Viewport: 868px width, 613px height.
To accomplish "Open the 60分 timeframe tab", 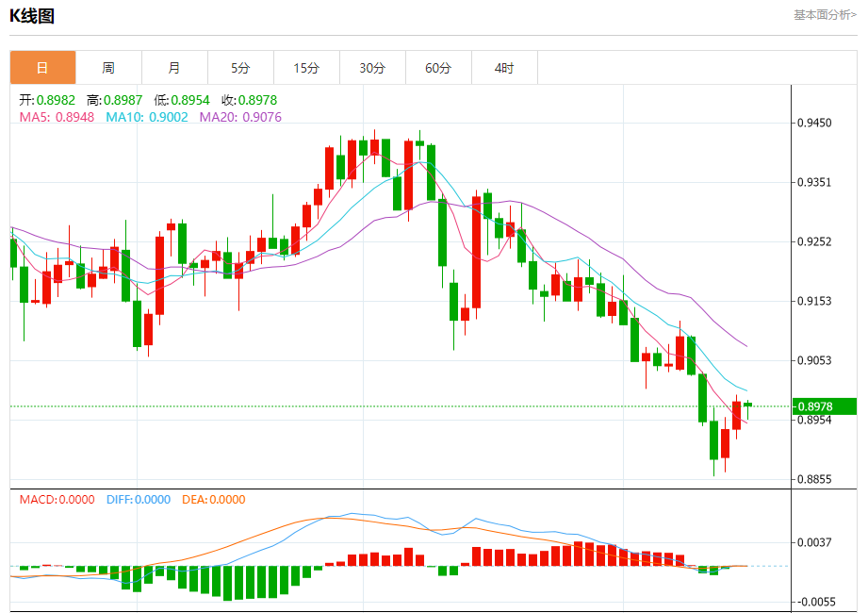I will 438,68.
